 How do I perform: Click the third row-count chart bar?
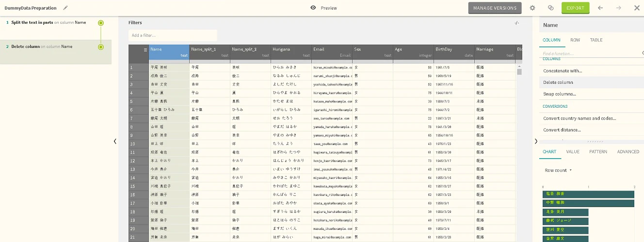pos(565,212)
